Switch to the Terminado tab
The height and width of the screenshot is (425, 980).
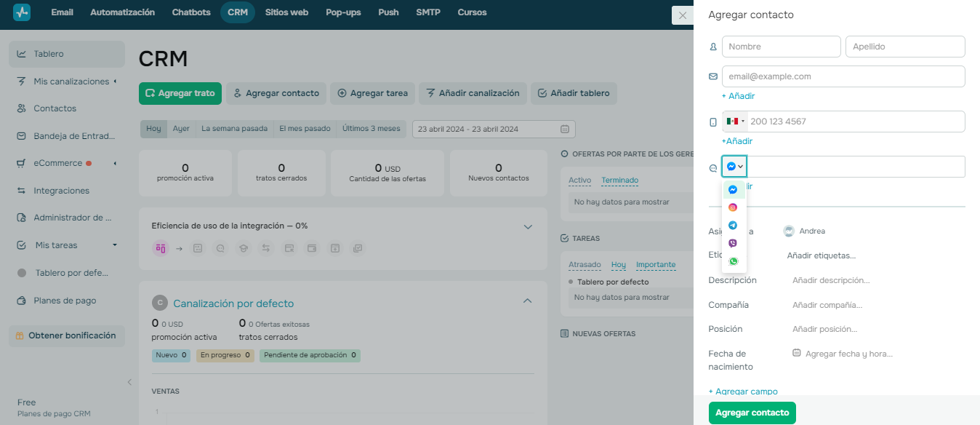(x=619, y=180)
